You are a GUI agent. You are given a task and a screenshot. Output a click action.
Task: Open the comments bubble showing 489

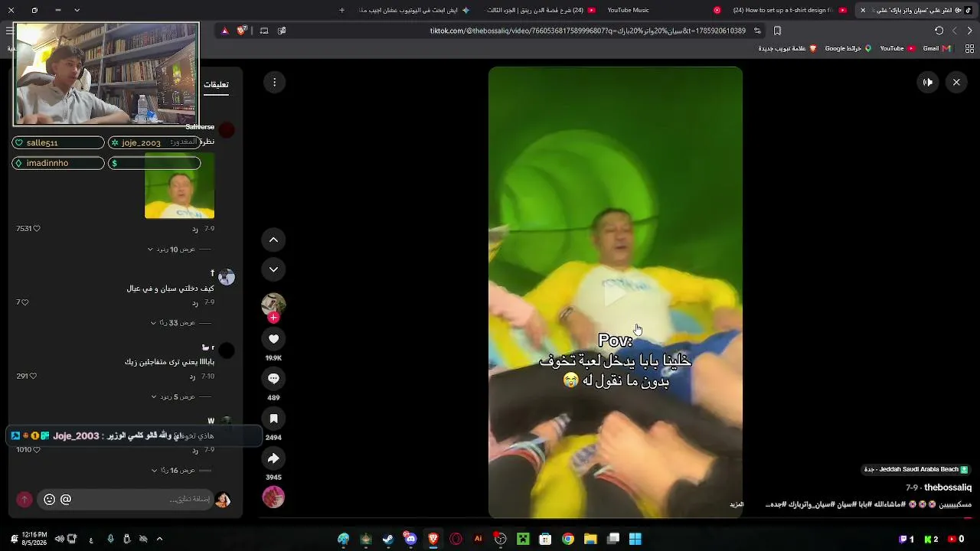273,379
